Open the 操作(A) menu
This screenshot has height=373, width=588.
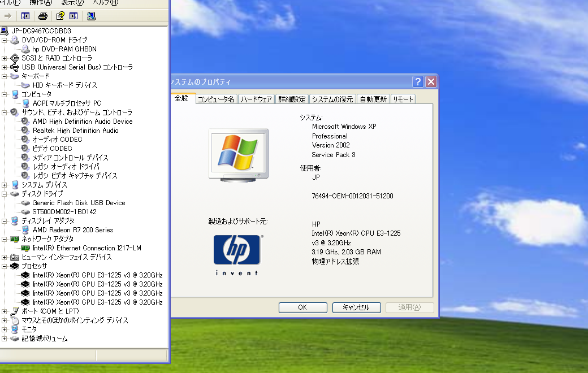(x=41, y=3)
